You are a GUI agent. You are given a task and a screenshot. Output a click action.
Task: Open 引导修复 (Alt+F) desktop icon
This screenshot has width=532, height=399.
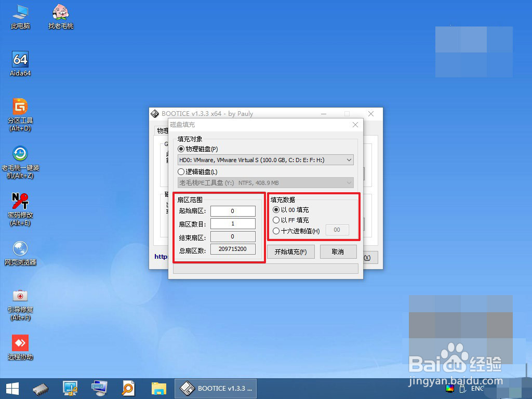point(20,304)
